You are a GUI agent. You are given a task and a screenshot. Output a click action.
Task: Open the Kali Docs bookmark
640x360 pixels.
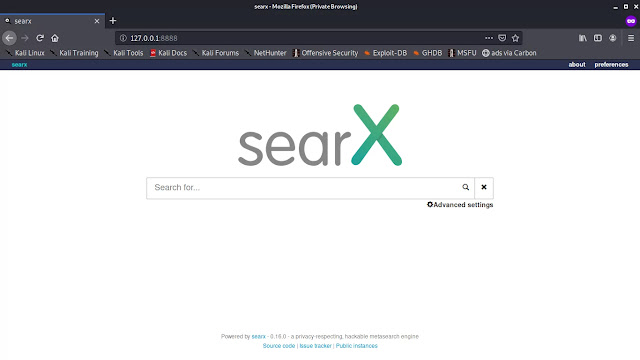tap(168, 53)
